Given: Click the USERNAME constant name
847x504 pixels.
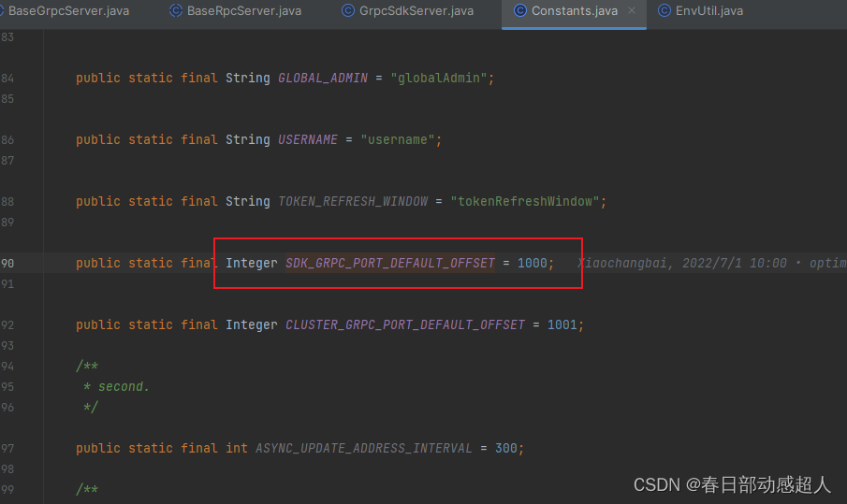Looking at the screenshot, I should (x=307, y=139).
